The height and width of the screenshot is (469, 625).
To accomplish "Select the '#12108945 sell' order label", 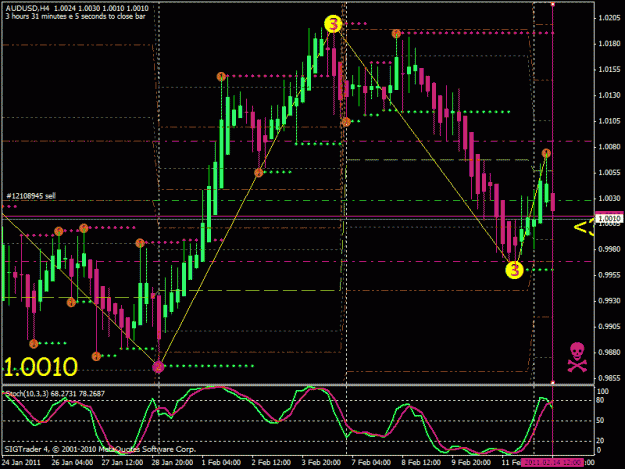I will [x=31, y=196].
